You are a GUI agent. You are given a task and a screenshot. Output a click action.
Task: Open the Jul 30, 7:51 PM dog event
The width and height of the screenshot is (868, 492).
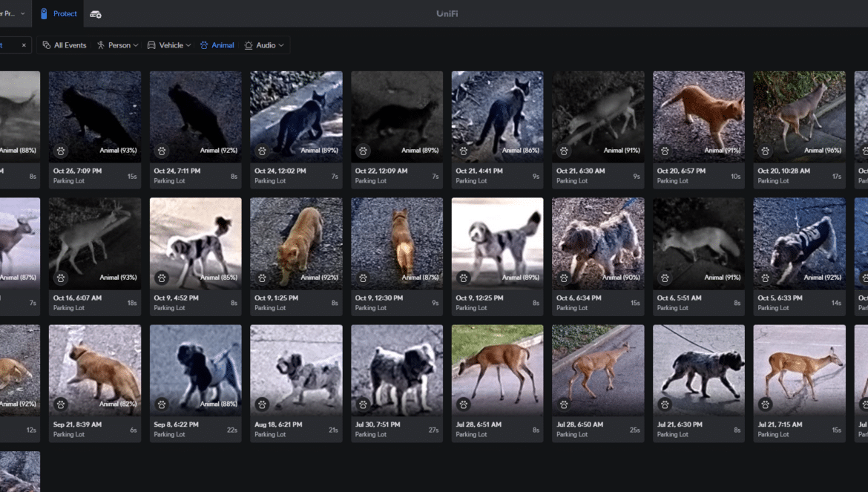point(397,370)
